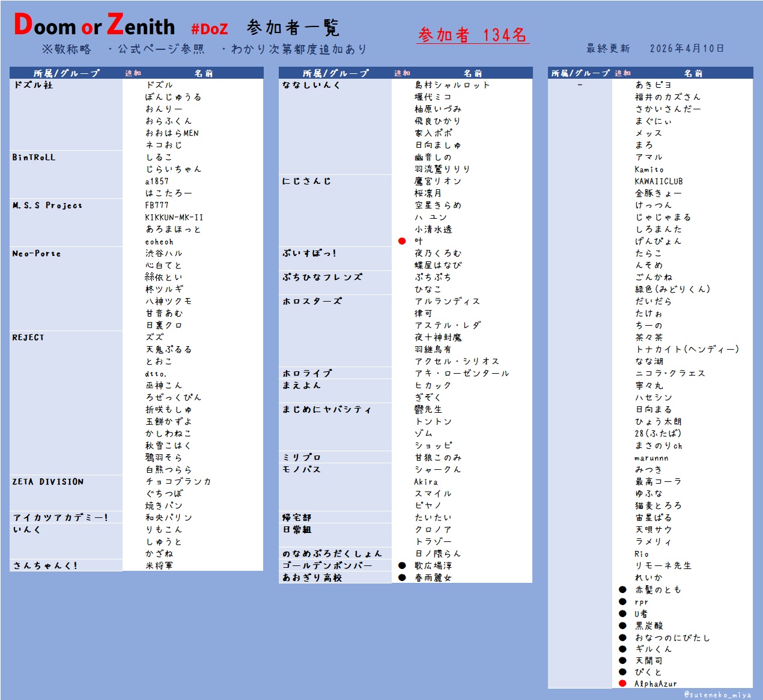Click the name 鷹宮リオン
Screen dimensions: 763x700
tap(438, 181)
